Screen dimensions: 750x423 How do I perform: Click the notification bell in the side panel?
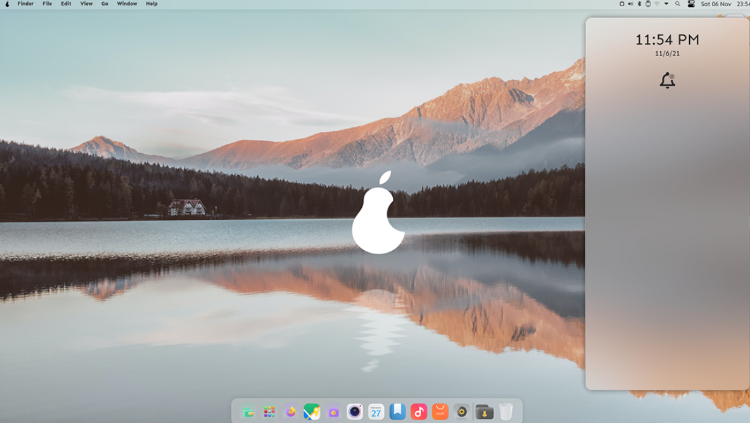[667, 80]
